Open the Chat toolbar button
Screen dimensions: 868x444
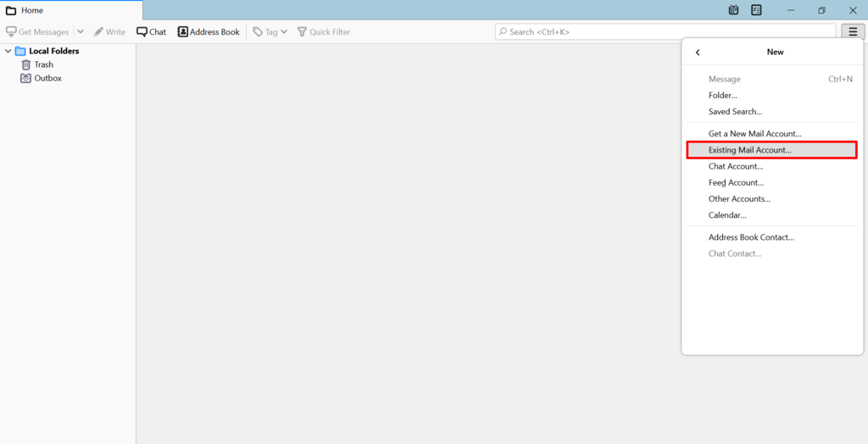(x=151, y=31)
